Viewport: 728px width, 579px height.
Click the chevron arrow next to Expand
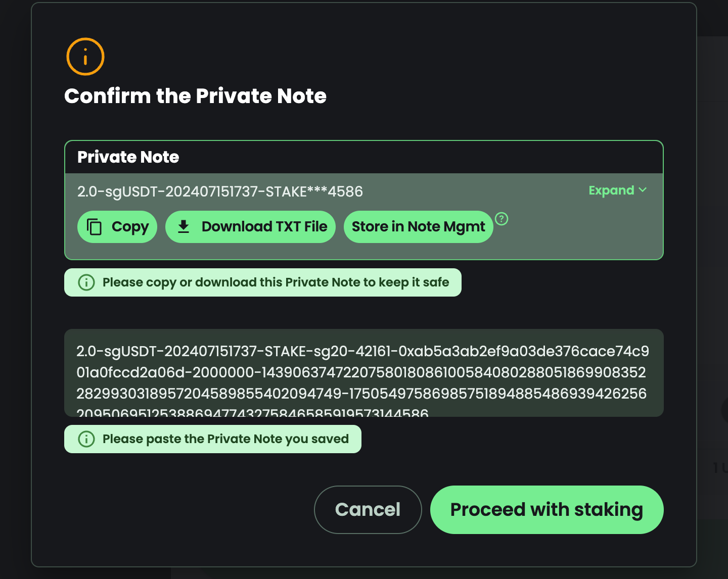point(643,190)
